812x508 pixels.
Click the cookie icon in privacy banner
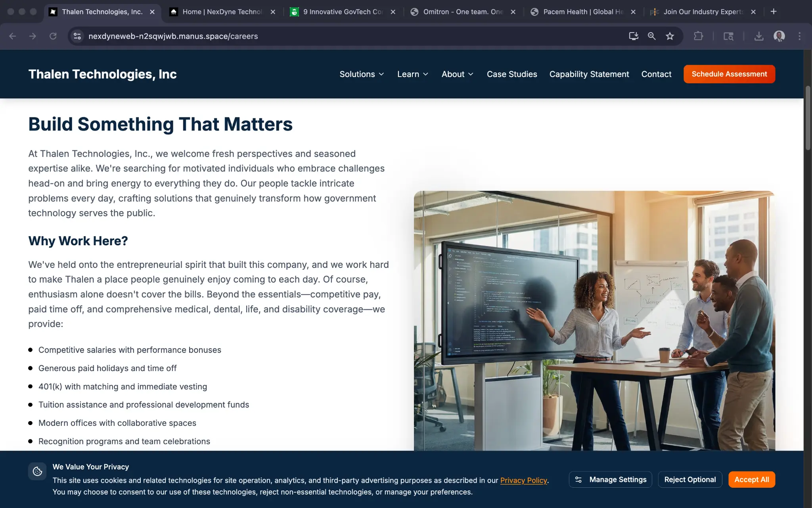coord(37,471)
